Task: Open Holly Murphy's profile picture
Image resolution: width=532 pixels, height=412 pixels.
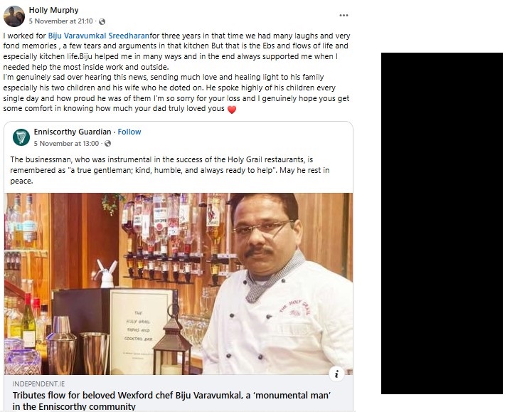Action: [14, 16]
